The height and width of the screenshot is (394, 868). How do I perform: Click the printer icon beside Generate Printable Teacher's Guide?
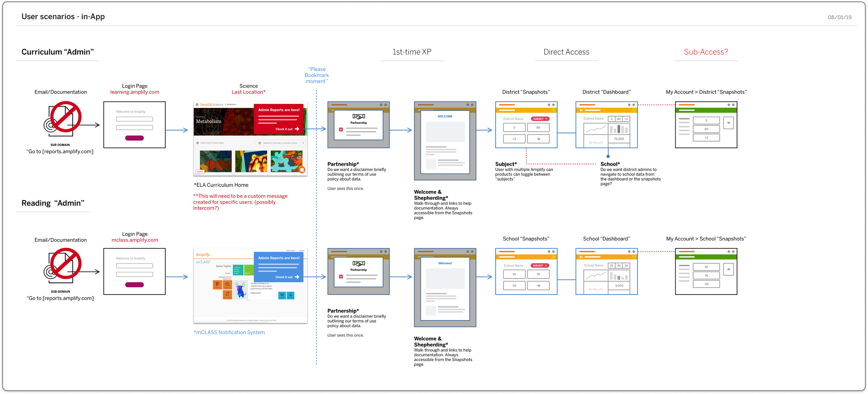tap(260, 143)
